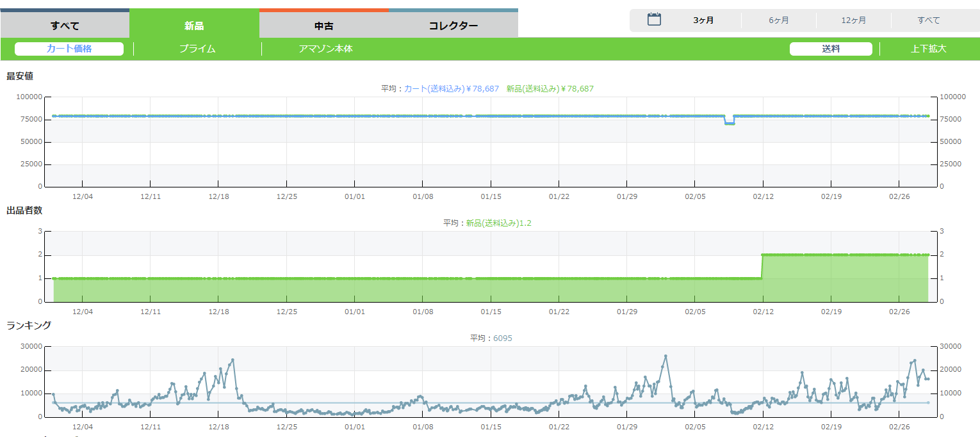The image size is (980, 437).
Task: Select the プライム price filter
Action: coord(197,49)
